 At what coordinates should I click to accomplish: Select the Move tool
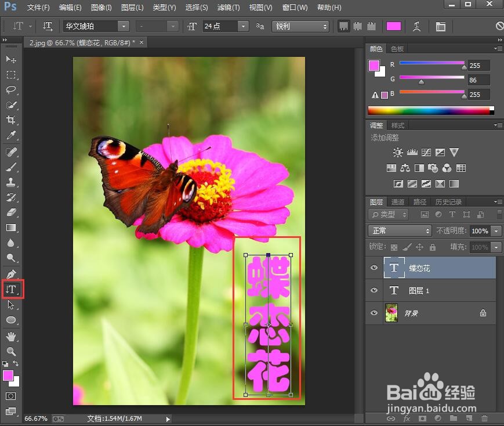11,60
